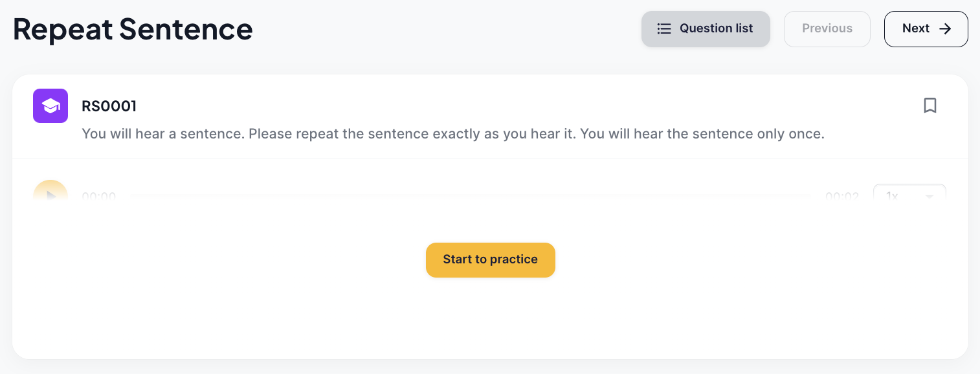The image size is (980, 374).
Task: Click the instruction text about hearing sentence
Action: pyautogui.click(x=453, y=135)
